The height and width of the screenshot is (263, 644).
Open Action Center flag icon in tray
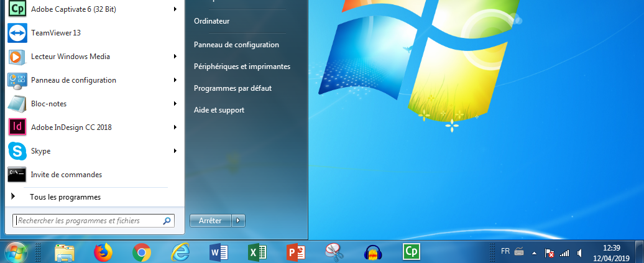[x=549, y=252]
